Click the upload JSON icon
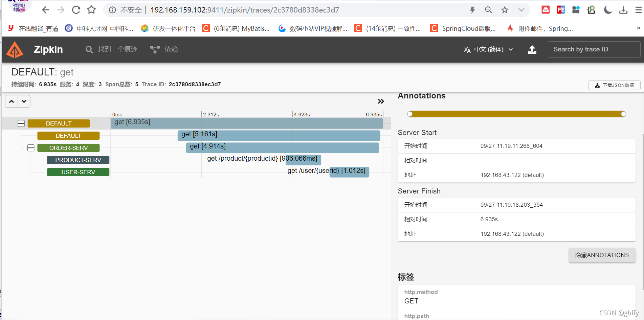644x320 pixels. pos(532,49)
